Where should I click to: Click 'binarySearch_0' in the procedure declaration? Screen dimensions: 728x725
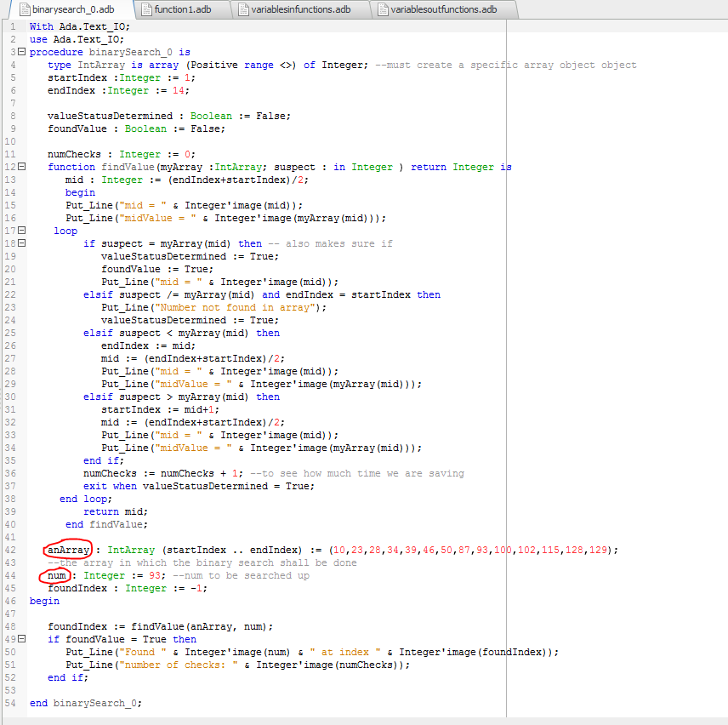[x=130, y=52]
